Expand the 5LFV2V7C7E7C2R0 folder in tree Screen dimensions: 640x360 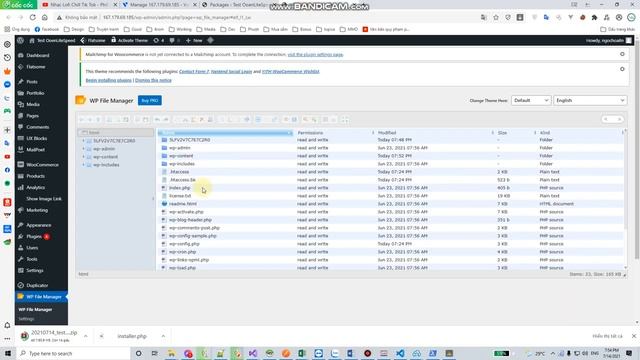pos(84,141)
